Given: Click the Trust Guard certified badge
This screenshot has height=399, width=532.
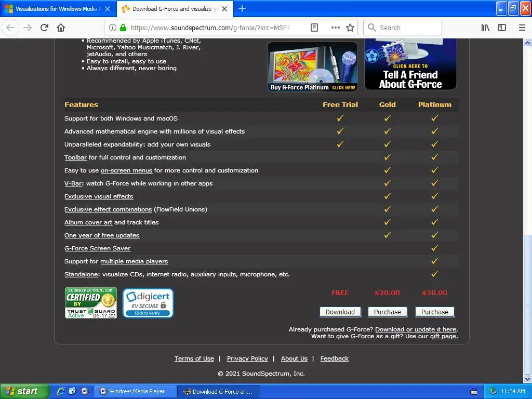Looking at the screenshot, I should point(91,303).
